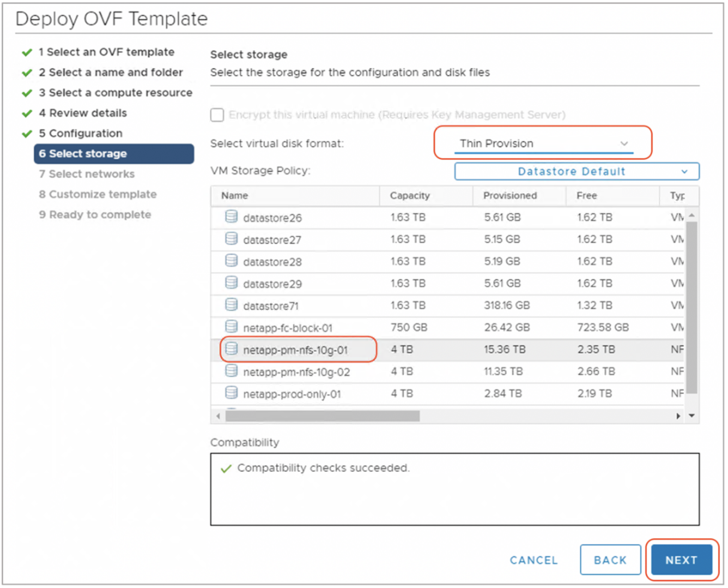
Task: Click the datastore icon beside datastore29
Action: pyautogui.click(x=232, y=283)
